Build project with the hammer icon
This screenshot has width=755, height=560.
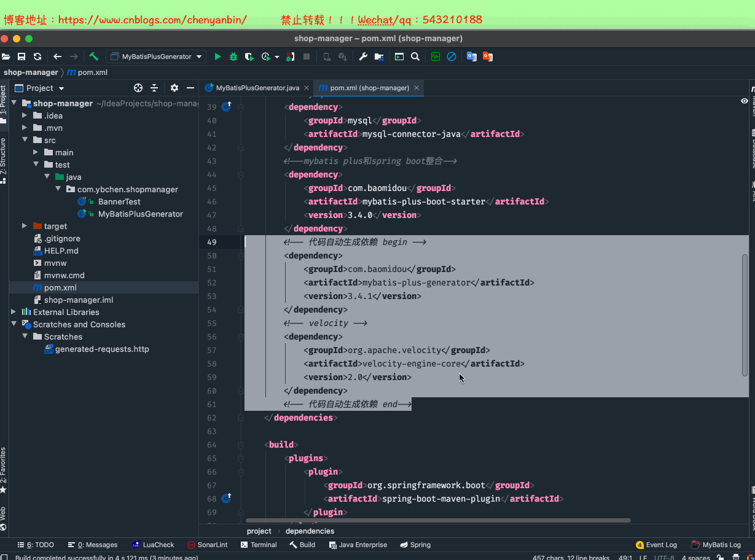pyautogui.click(x=93, y=56)
